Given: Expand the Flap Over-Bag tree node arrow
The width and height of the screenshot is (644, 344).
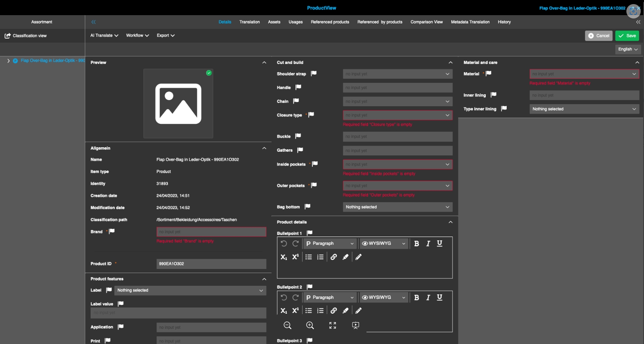Looking at the screenshot, I should (x=9, y=61).
